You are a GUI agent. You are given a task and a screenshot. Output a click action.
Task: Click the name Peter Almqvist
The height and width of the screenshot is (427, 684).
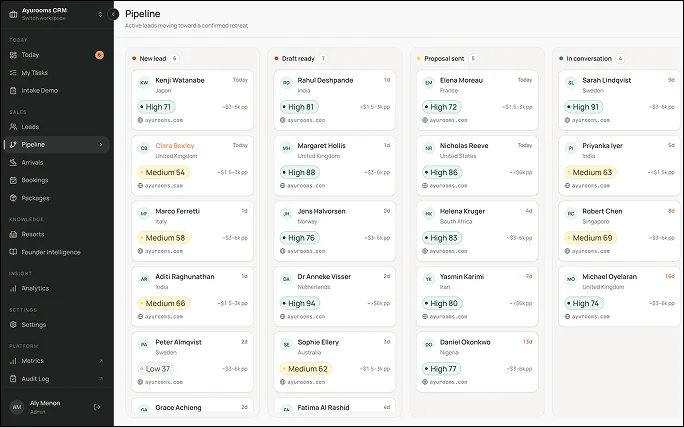pos(178,342)
